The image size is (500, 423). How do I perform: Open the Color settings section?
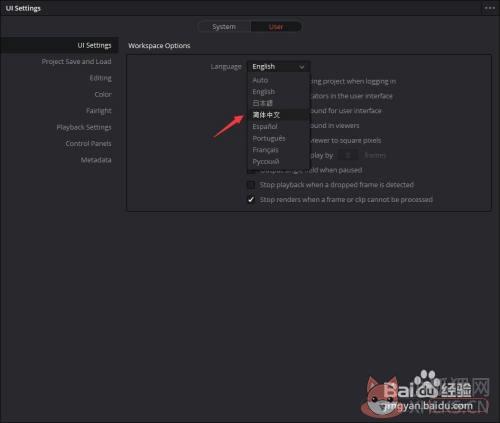[x=103, y=94]
